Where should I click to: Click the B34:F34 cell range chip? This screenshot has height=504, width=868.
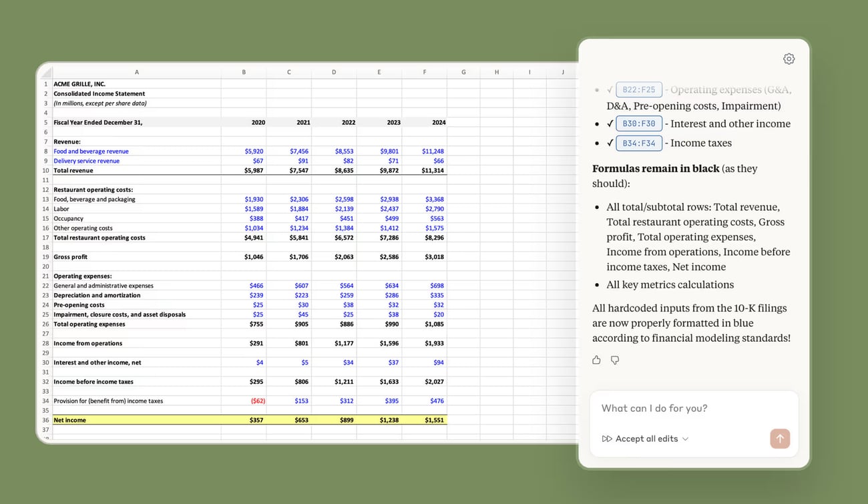(x=639, y=143)
